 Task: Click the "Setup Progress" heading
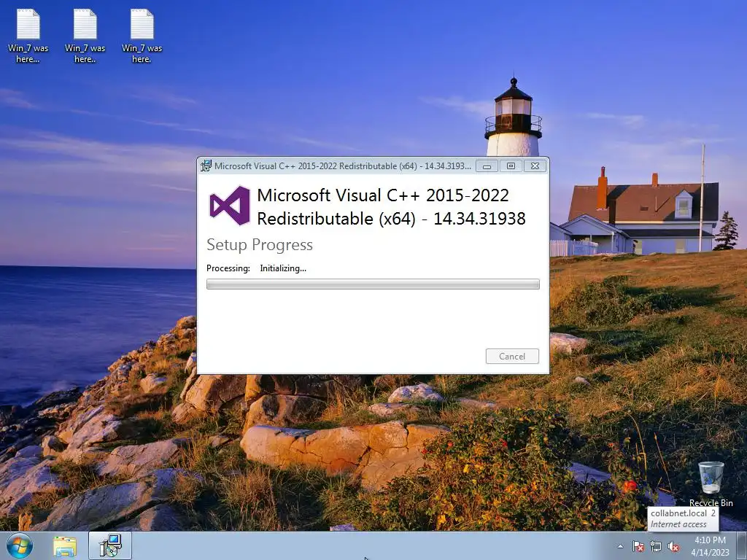260,245
